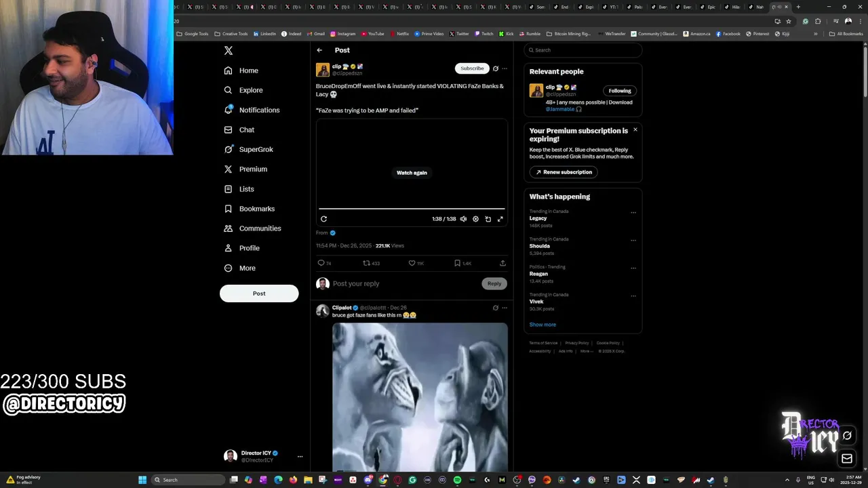Screen dimensions: 868x488
Task: Open SuperGrok in the sidebar
Action: click(x=248, y=149)
